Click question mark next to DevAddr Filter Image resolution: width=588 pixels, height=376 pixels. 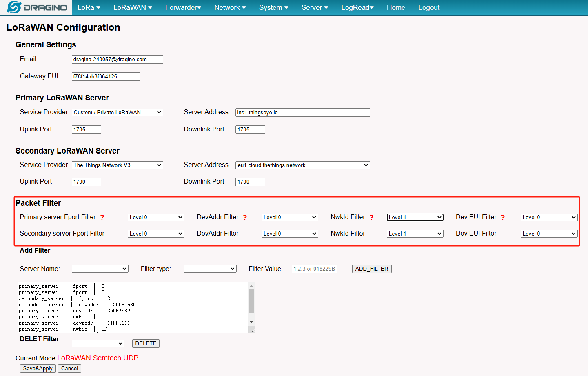point(245,218)
